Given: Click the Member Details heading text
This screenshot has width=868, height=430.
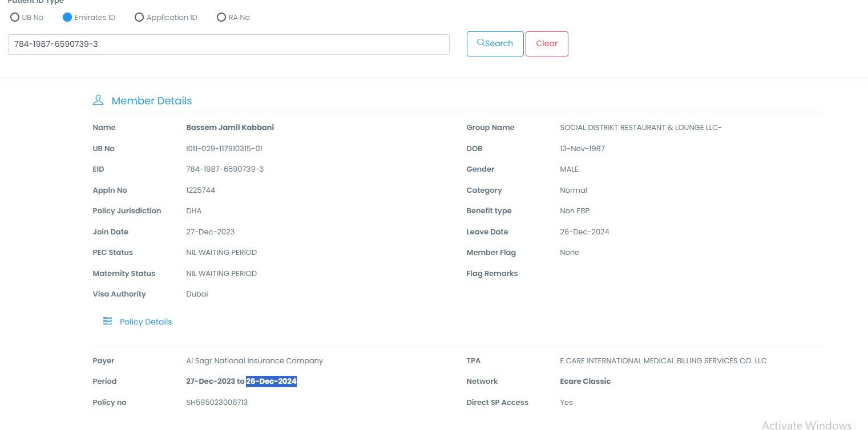Looking at the screenshot, I should click(x=152, y=101).
